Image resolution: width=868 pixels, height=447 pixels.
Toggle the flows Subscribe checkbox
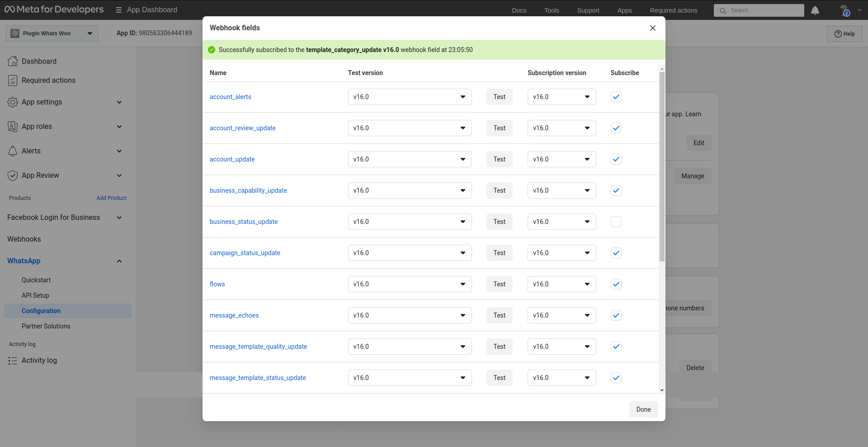pos(616,284)
